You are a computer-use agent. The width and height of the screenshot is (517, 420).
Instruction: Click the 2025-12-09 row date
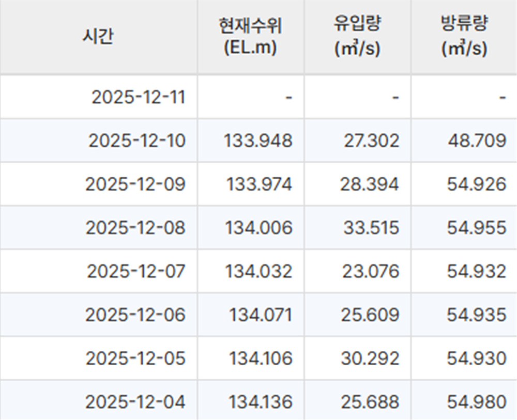[x=135, y=184]
